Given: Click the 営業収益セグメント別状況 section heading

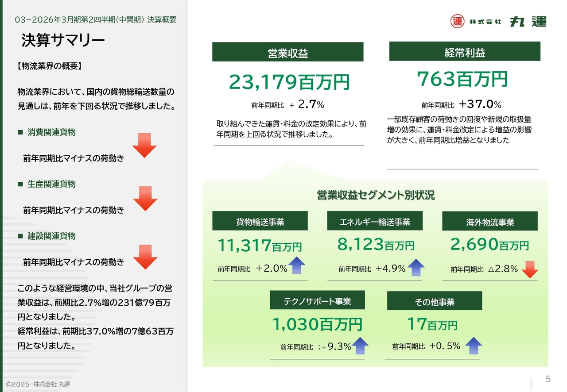Looking at the screenshot, I should [x=375, y=195].
